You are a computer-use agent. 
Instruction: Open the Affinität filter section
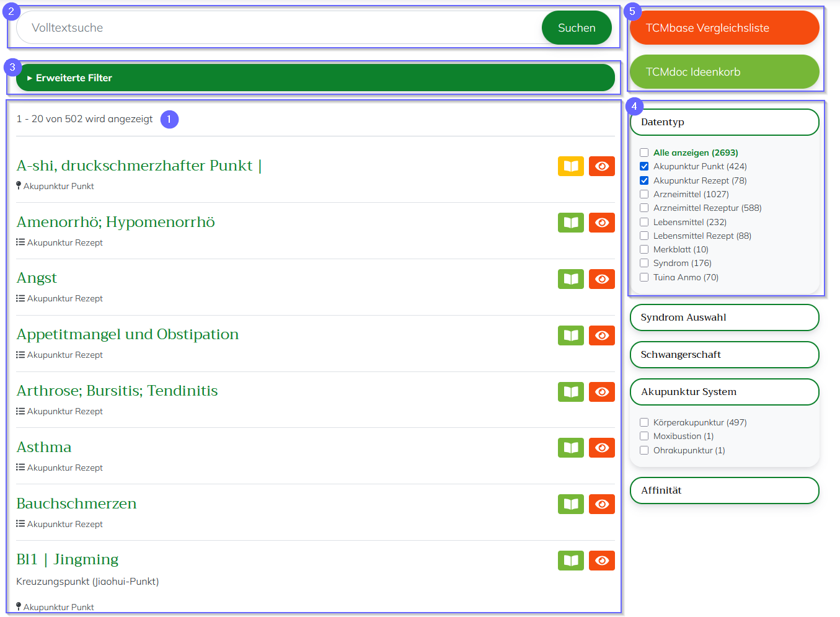(724, 490)
